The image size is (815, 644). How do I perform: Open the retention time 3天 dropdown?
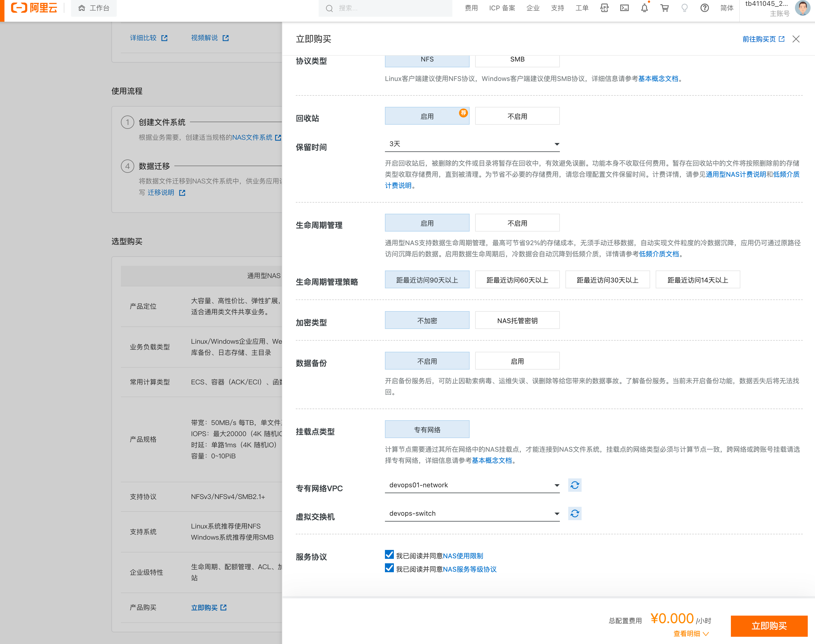[x=472, y=144]
